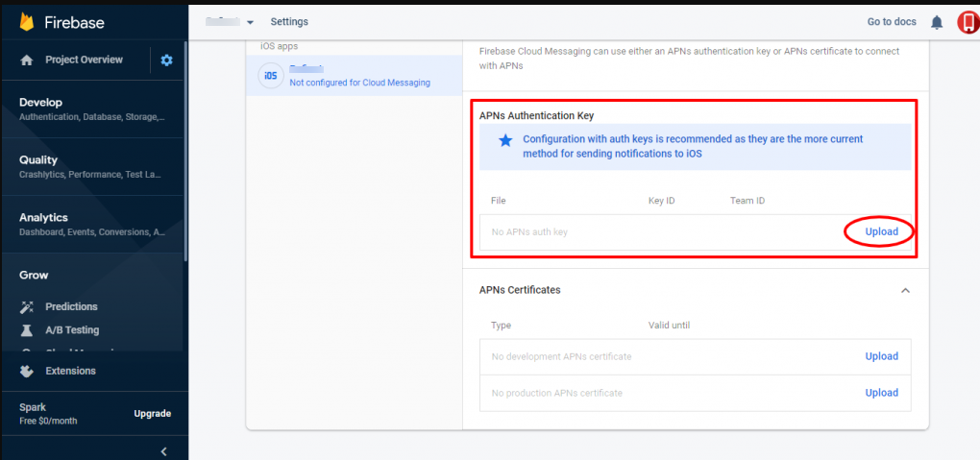Click the Predictions wand icon
980x460 pixels.
(26, 307)
